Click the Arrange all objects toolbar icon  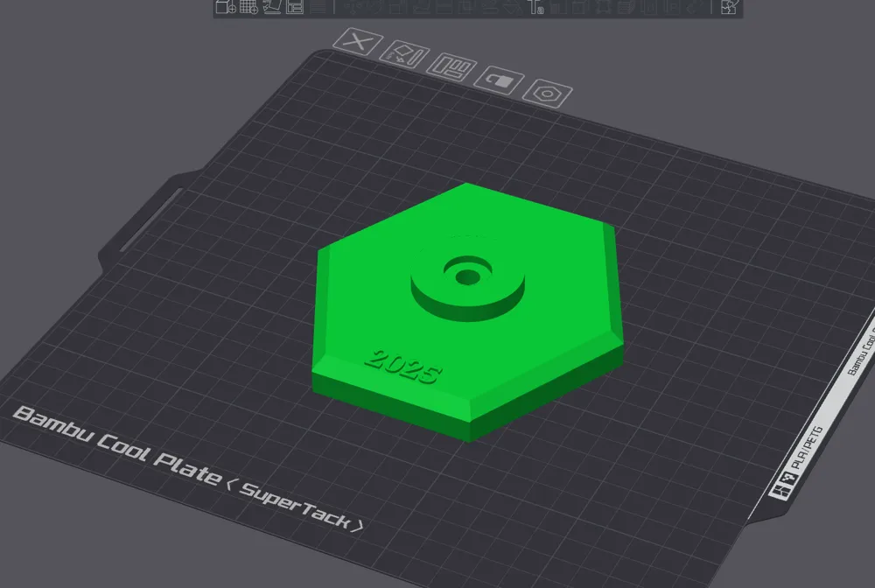pyautogui.click(x=294, y=7)
